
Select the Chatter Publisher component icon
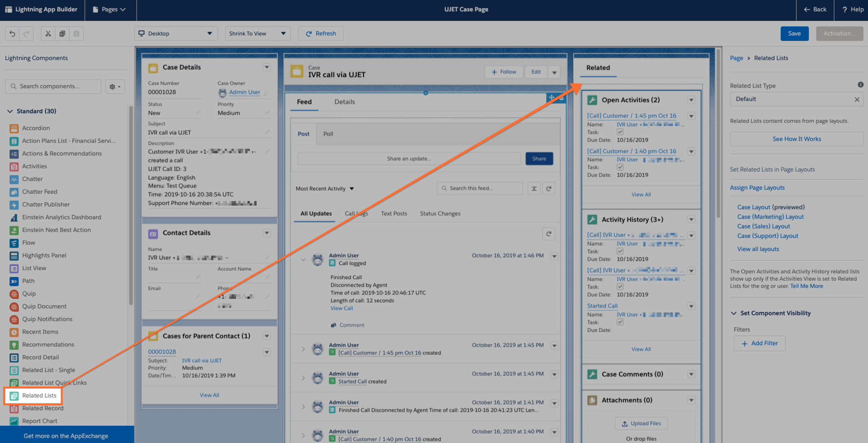[x=14, y=205]
